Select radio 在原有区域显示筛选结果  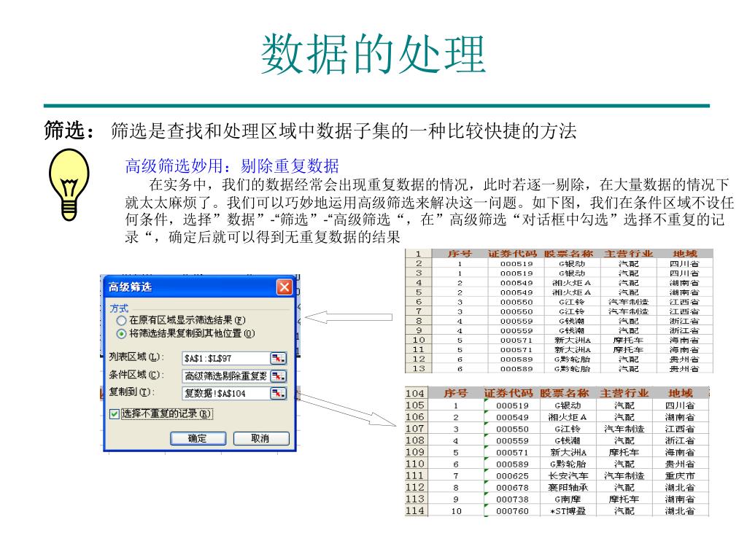tap(122, 321)
